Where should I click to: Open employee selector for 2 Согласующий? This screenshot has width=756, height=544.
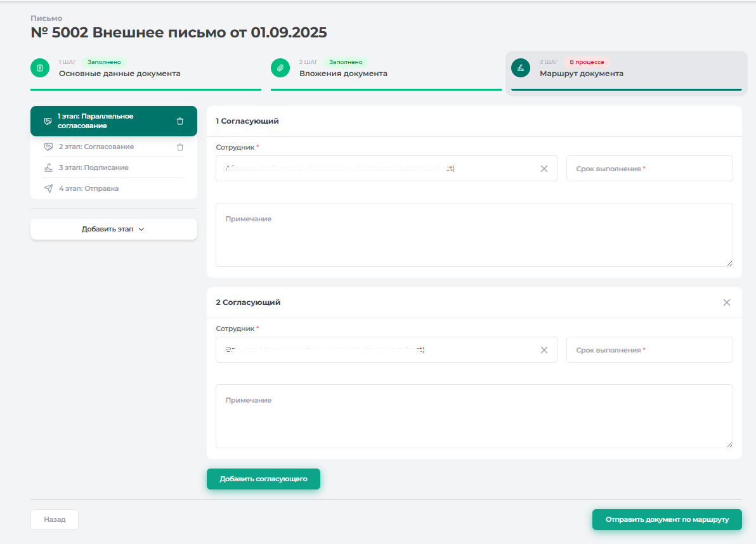coord(374,350)
